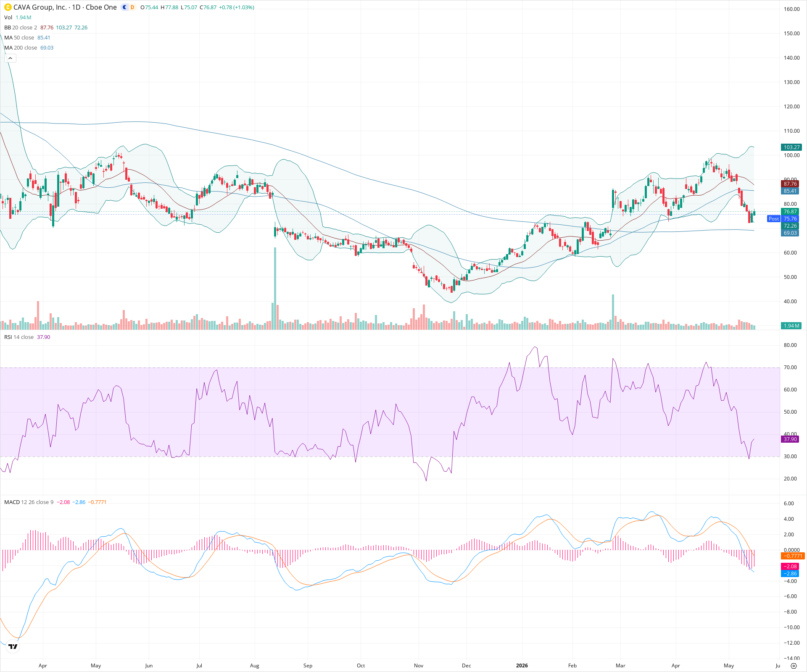The image size is (807, 672).
Task: Click the 85.41 MA 50 tag on price axis
Action: tap(790, 191)
